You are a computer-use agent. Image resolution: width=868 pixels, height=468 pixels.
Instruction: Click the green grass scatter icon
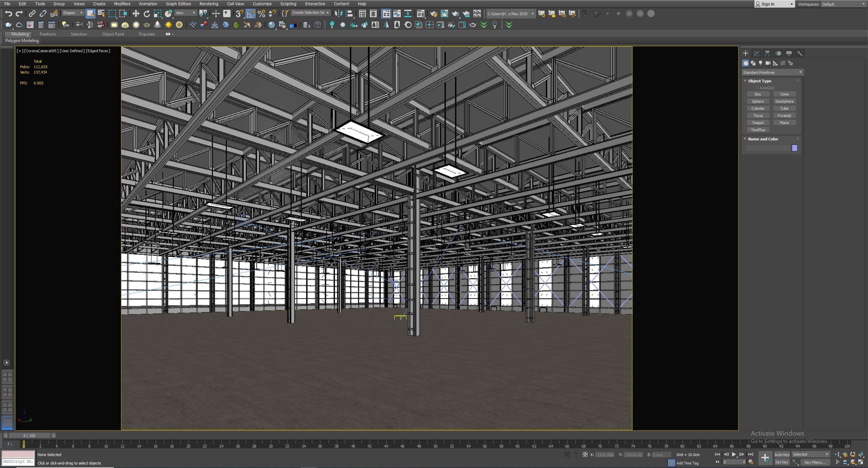(236, 25)
